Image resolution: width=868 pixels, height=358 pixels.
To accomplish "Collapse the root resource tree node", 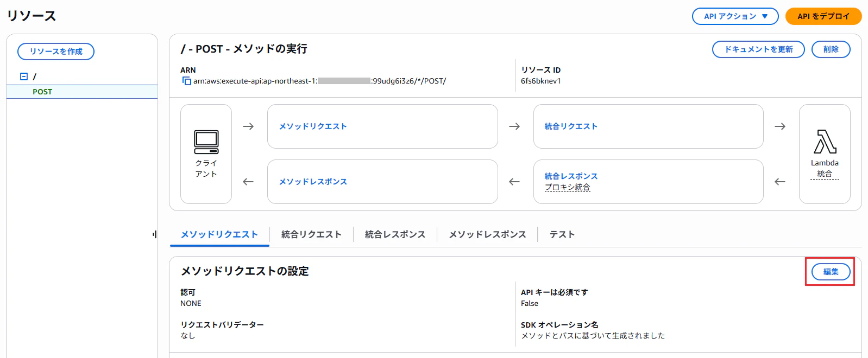I will click(x=23, y=76).
